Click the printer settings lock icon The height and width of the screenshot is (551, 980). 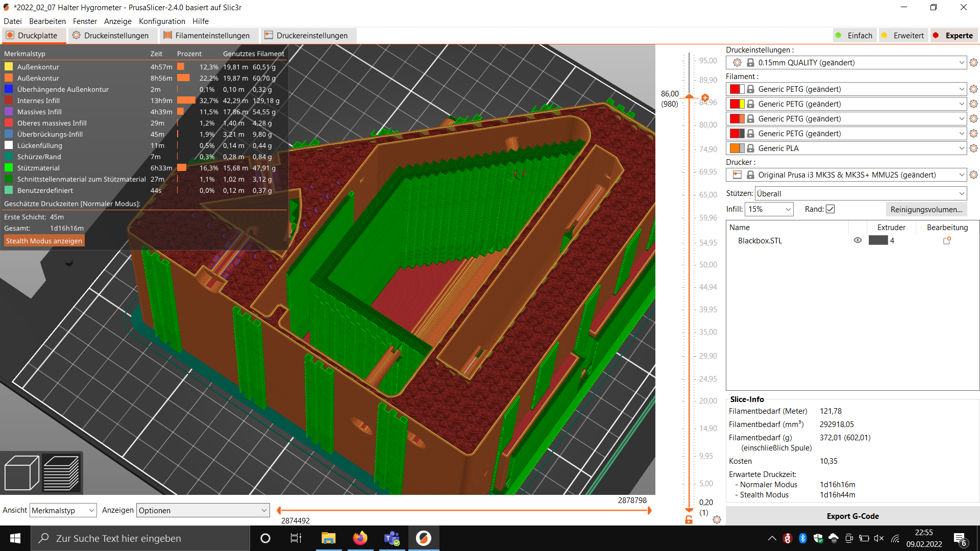[748, 175]
